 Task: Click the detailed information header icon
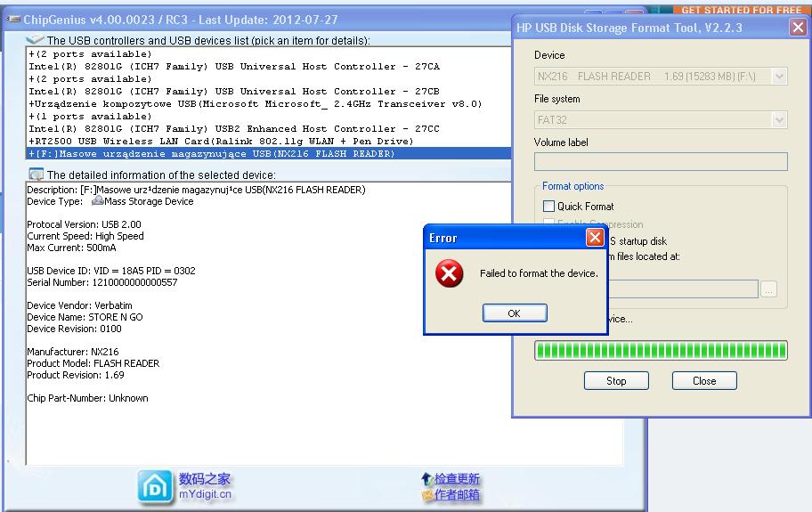click(36, 174)
